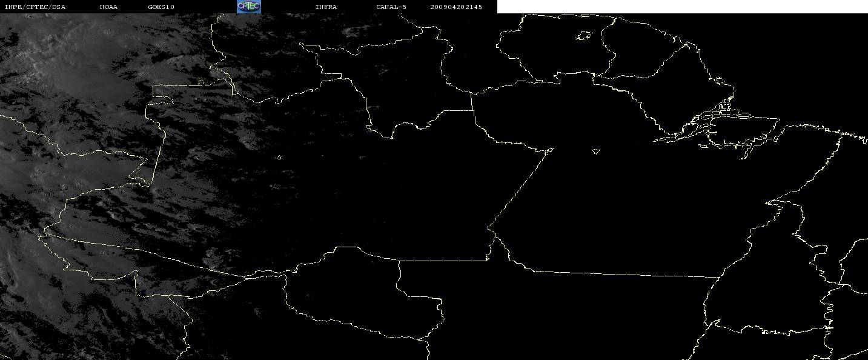Image resolution: width=868 pixels, height=360 pixels.
Task: Click the NOAA label in the header
Action: (x=108, y=7)
